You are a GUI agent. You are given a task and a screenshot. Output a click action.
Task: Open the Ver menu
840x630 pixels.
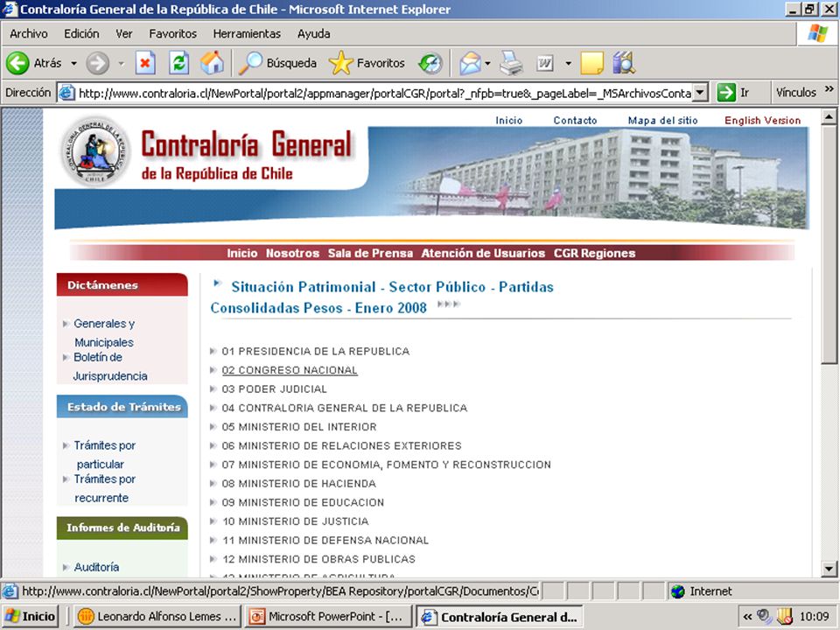pos(123,34)
